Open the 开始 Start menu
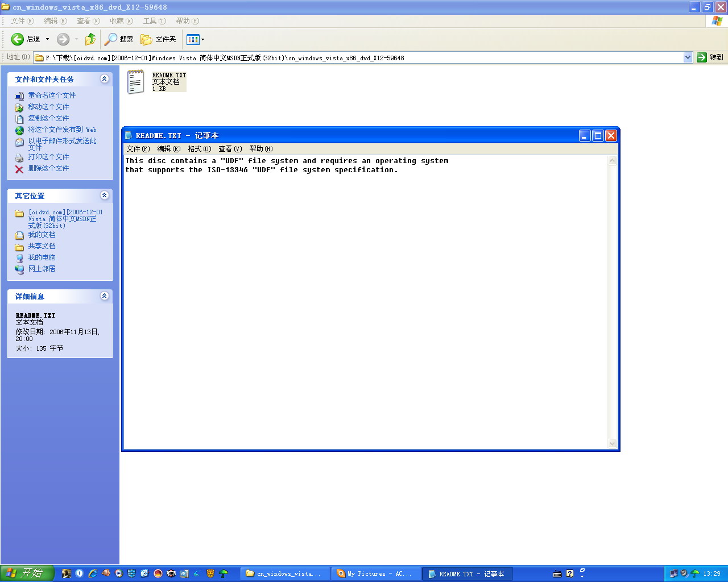The height and width of the screenshot is (582, 728). tap(27, 573)
